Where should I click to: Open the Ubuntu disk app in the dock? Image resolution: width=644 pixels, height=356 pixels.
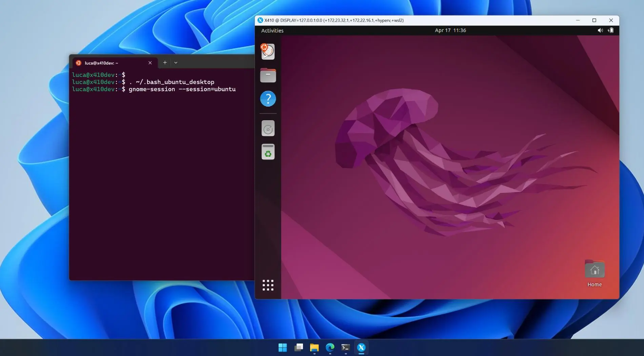pos(268,52)
